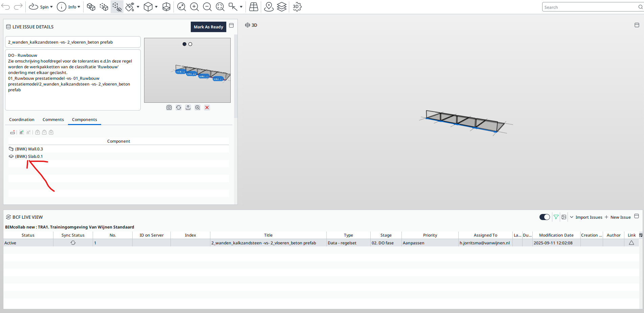This screenshot has height=313, width=644.
Task: Expand the Import Issues chevron dropdown
Action: coord(572,217)
